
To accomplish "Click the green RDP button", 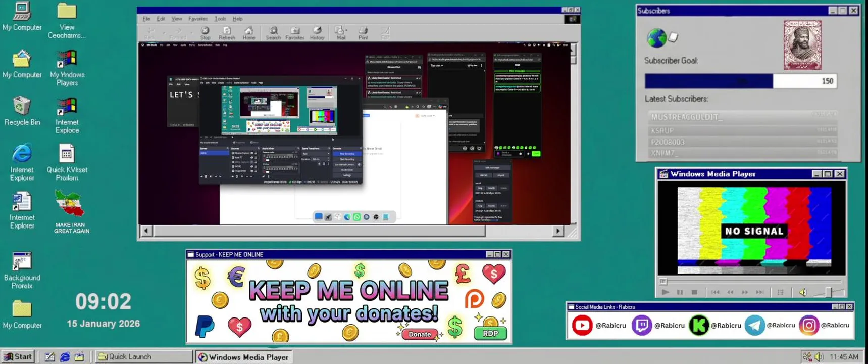I will (x=490, y=333).
